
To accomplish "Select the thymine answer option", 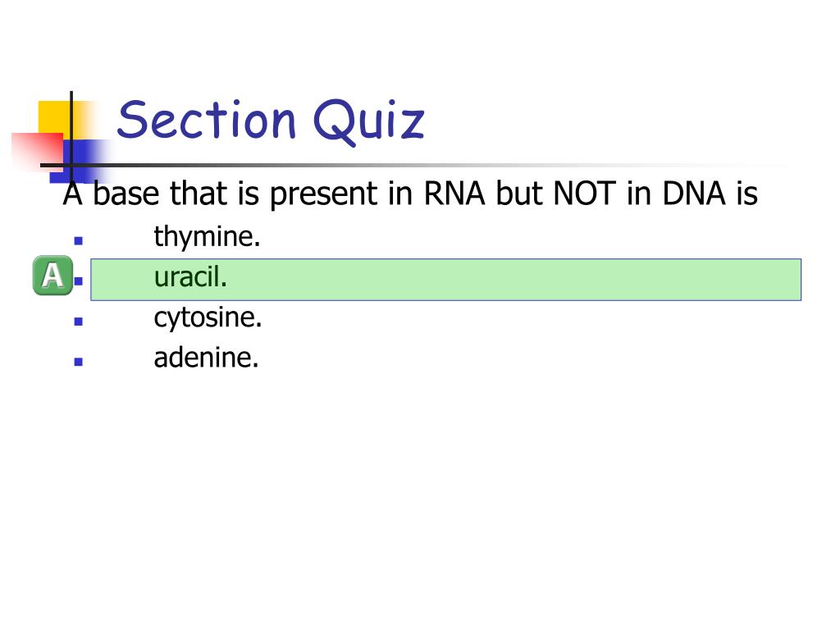I will [x=207, y=237].
